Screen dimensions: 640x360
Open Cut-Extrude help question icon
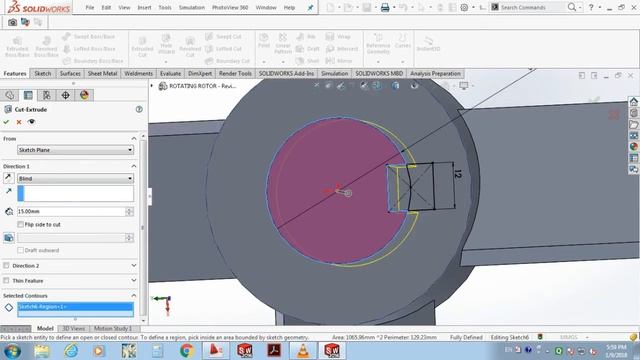(139, 109)
